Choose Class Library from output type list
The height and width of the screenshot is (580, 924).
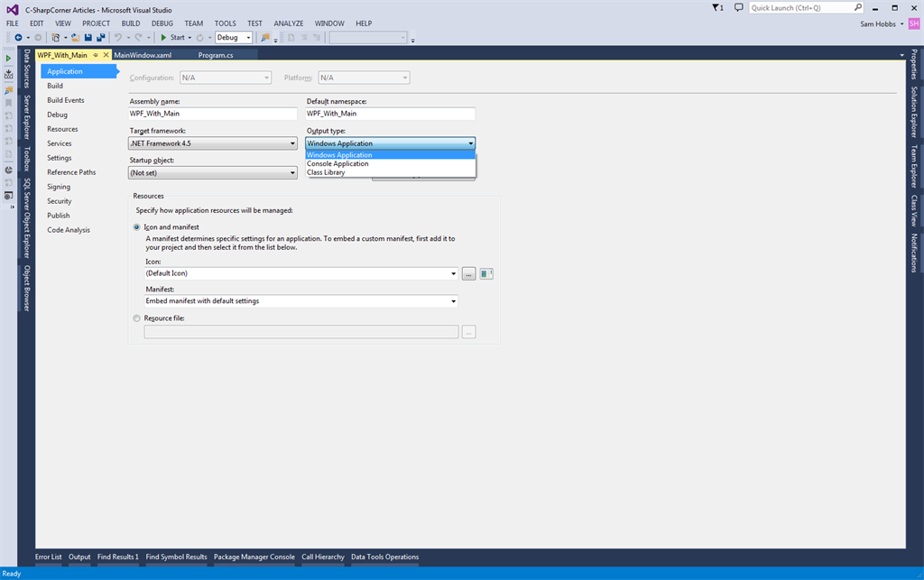326,172
